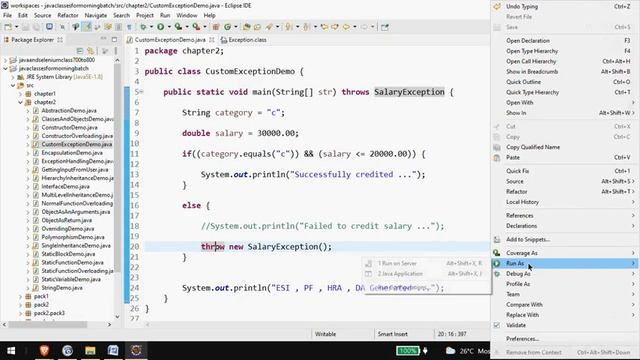The height and width of the screenshot is (360, 640).
Task: Click the Save All toolbar icon
Action: [36, 27]
